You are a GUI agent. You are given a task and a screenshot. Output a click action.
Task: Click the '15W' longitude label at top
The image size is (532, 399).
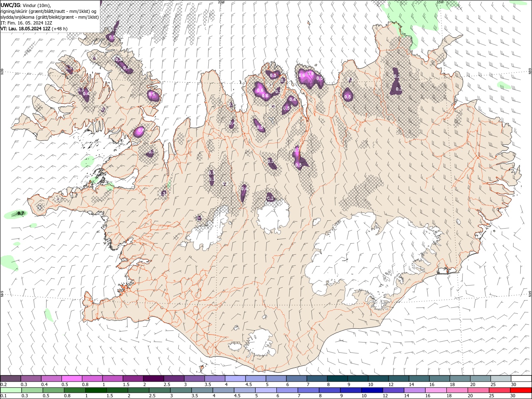(x=440, y=2)
